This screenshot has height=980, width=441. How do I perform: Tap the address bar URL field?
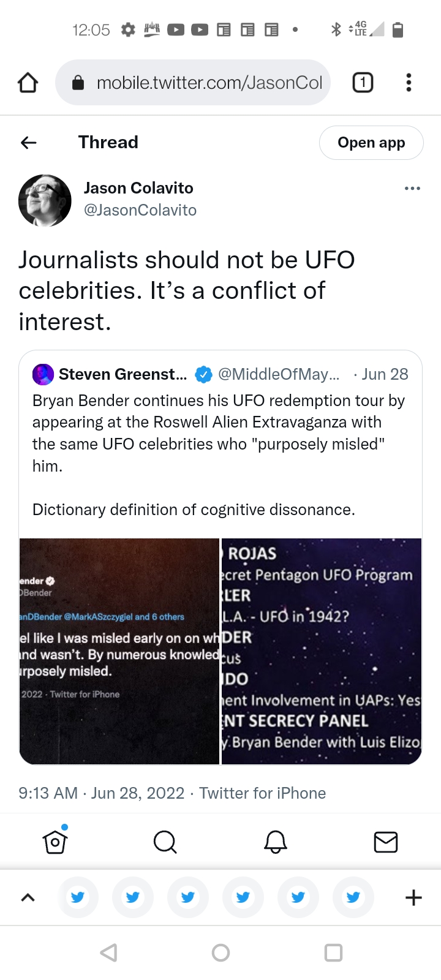click(x=208, y=82)
